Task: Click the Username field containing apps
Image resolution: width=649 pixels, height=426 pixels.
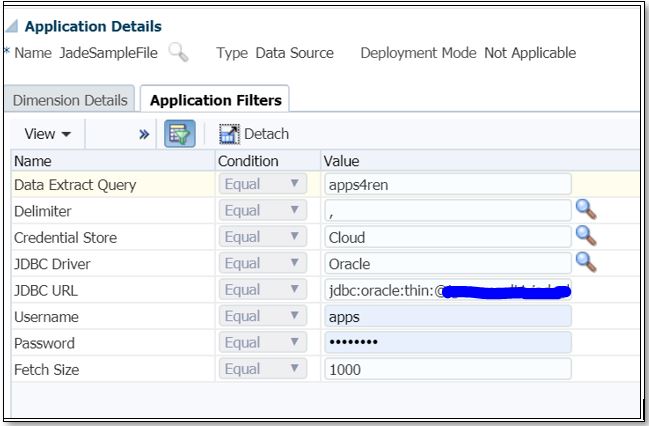Action: 447,316
